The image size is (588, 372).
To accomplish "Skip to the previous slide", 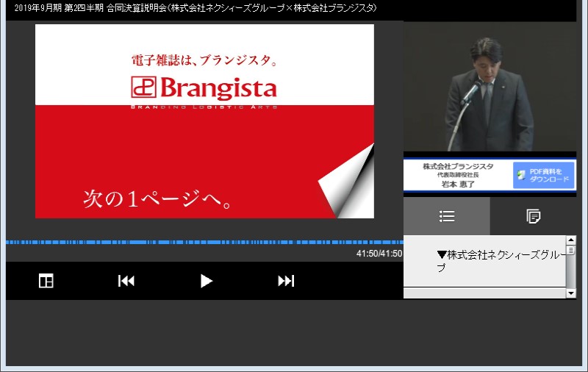I will [x=126, y=281].
